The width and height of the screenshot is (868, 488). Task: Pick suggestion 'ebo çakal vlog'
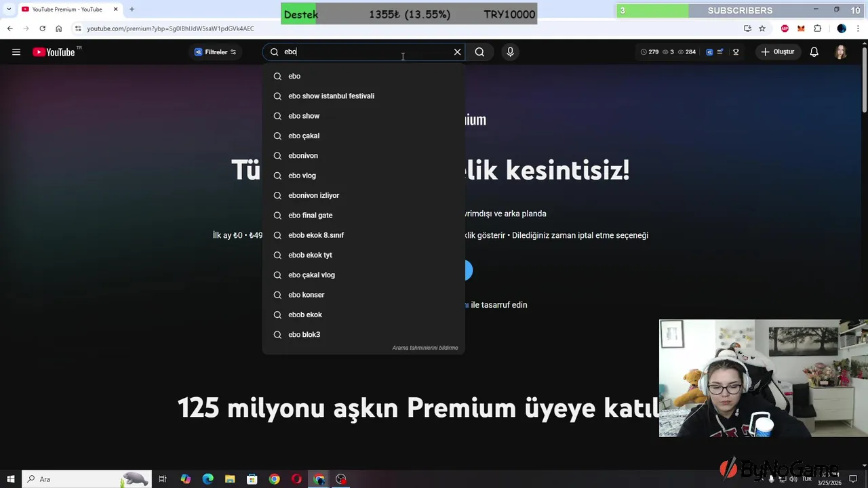(363, 275)
